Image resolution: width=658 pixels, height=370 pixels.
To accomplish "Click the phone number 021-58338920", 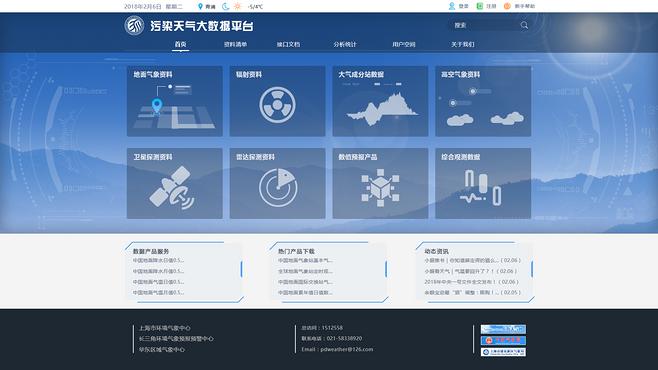I will 344,338.
